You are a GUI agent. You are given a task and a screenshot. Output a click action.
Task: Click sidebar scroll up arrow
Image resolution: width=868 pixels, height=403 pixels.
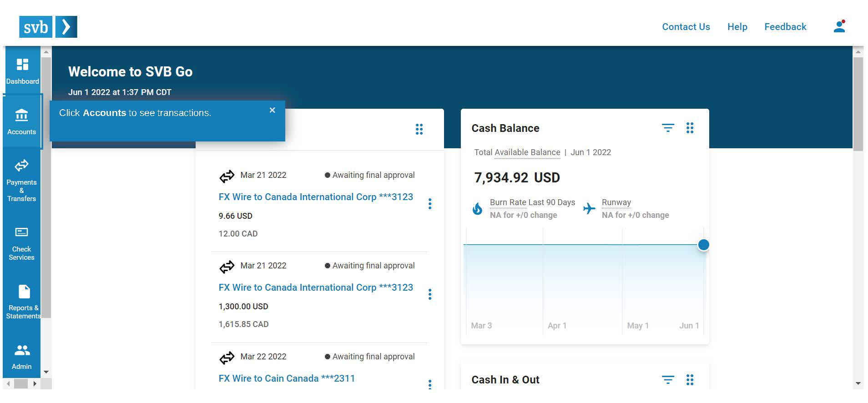pyautogui.click(x=46, y=52)
